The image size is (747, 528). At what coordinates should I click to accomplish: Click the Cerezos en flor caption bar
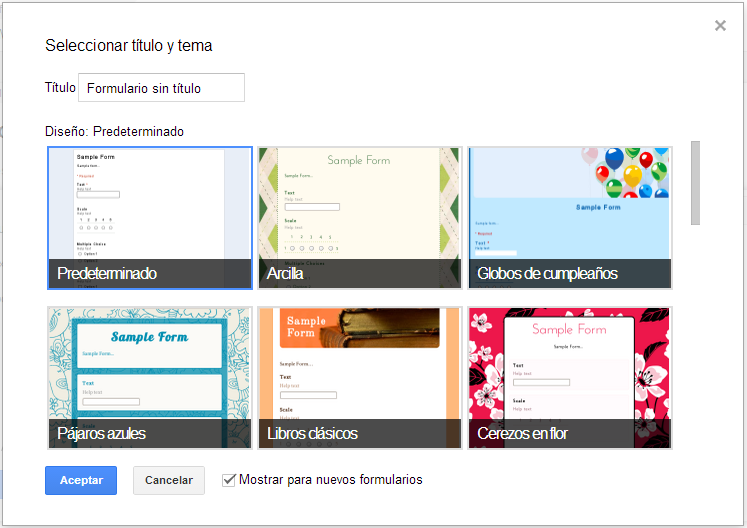569,434
